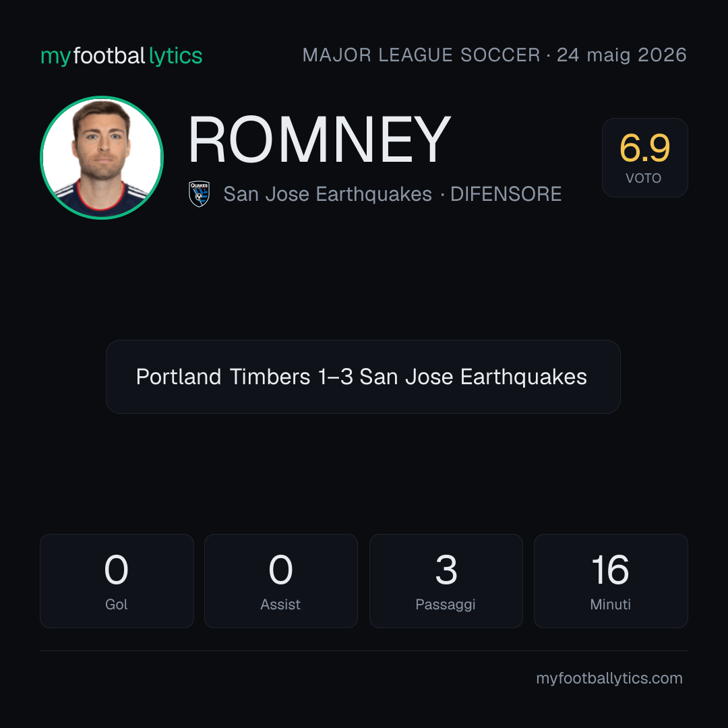Image resolution: width=728 pixels, height=728 pixels.
Task: Click the 3 passes number
Action: [x=446, y=570]
